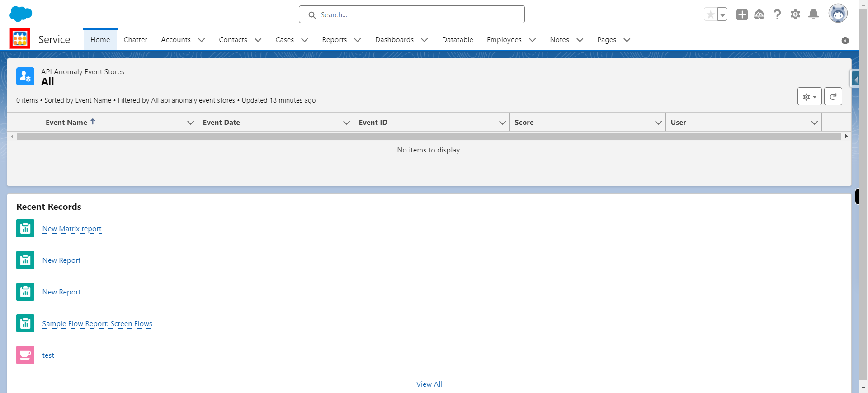Click the right scroll arrow of the table
The height and width of the screenshot is (393, 868).
(x=846, y=136)
